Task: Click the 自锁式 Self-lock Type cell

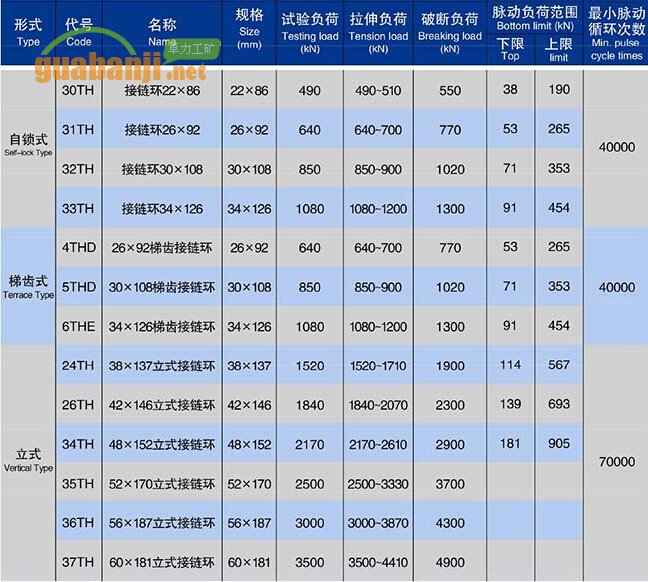Action: (28, 146)
